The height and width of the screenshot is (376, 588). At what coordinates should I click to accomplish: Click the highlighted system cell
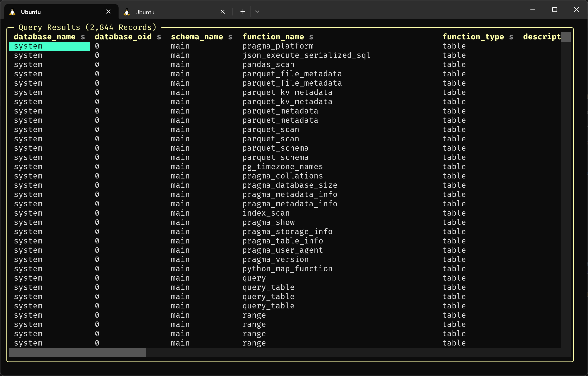coord(49,46)
